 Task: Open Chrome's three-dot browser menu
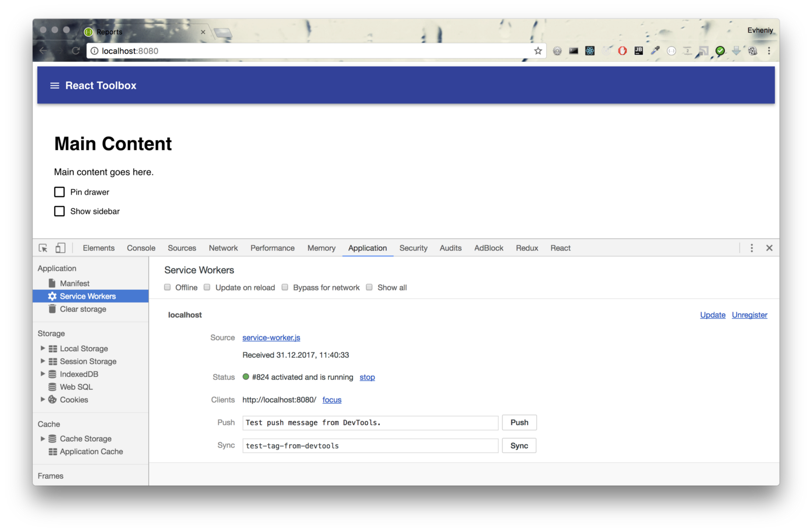pos(769,51)
